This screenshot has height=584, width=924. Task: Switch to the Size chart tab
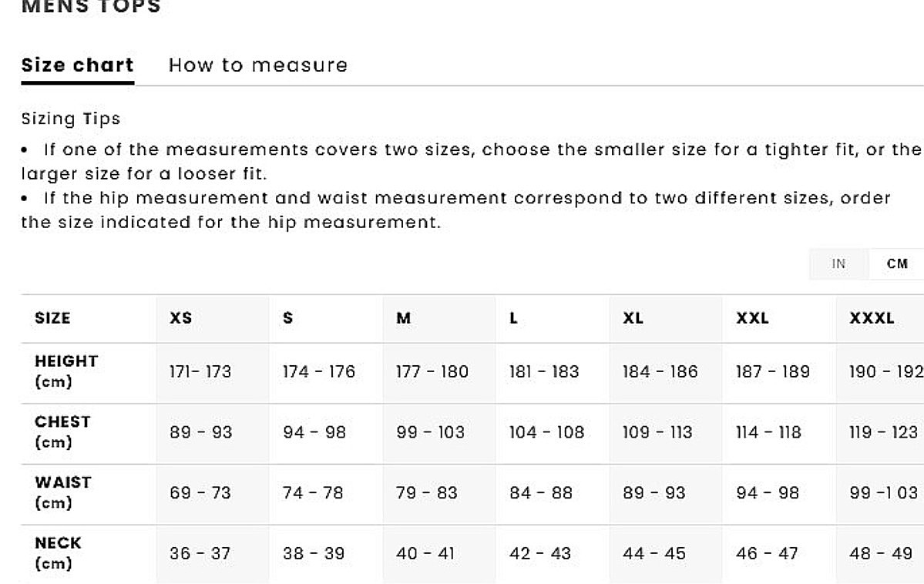coord(77,65)
